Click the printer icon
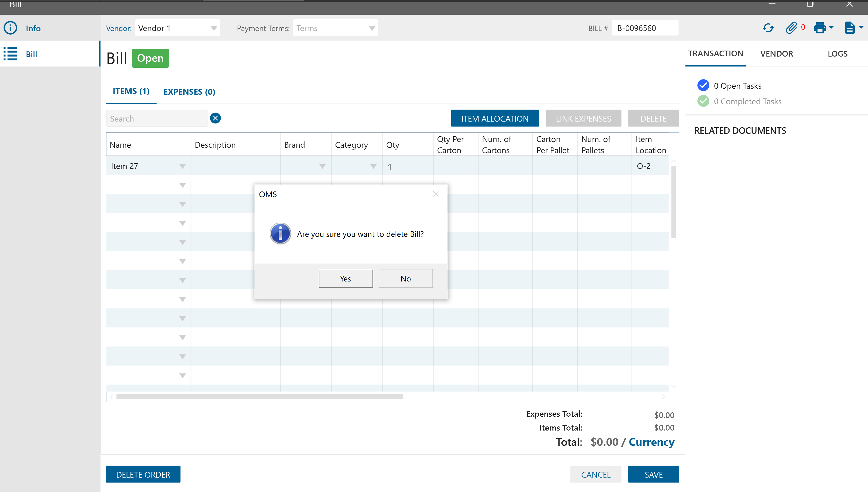Viewport: 868px width, 492px height. pyautogui.click(x=820, y=28)
